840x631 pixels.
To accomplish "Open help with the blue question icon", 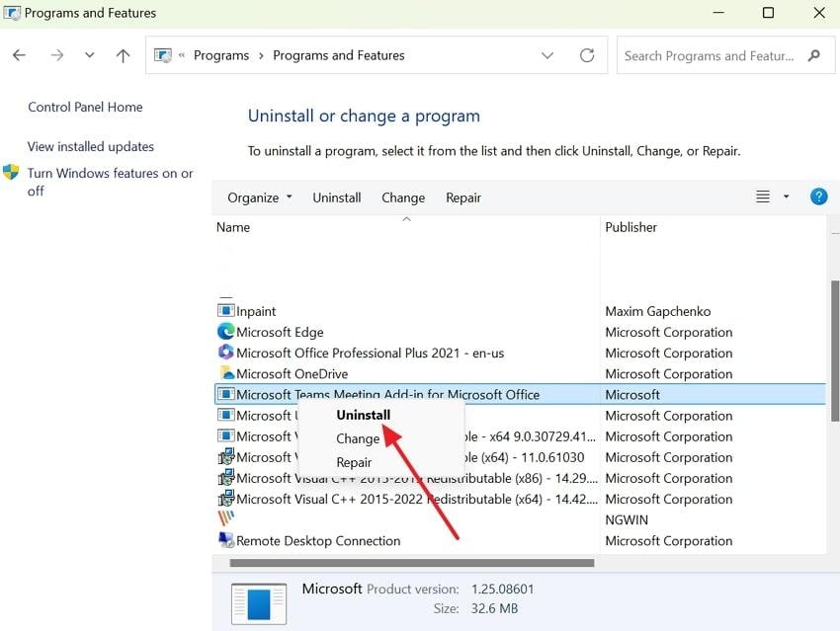I will point(818,197).
